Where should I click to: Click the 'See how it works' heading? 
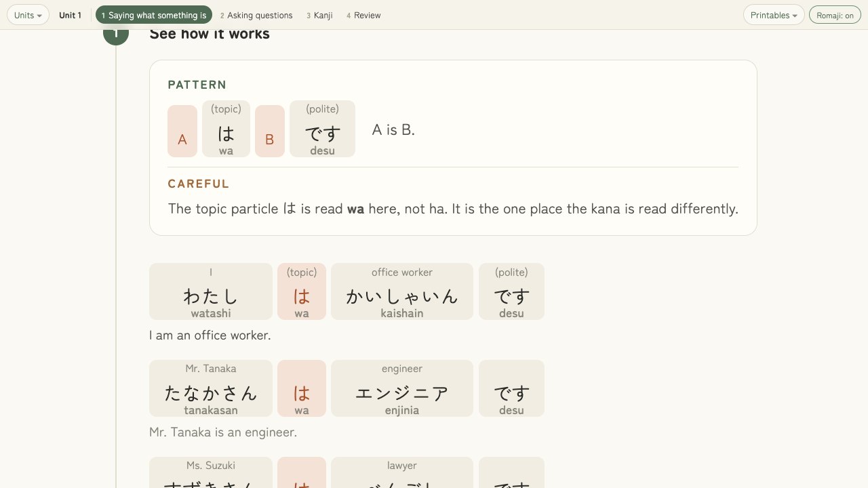click(x=210, y=34)
